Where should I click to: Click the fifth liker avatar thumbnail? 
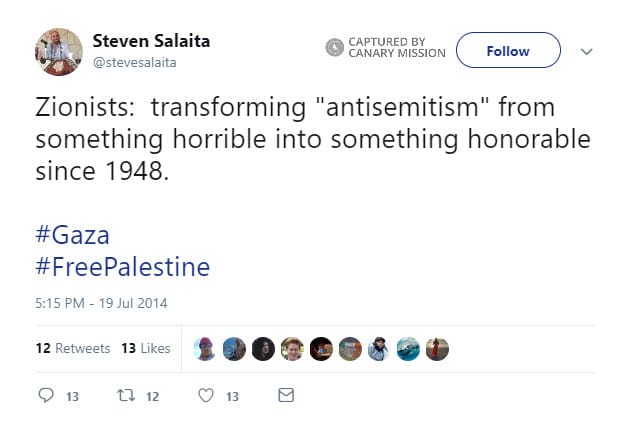tap(320, 348)
